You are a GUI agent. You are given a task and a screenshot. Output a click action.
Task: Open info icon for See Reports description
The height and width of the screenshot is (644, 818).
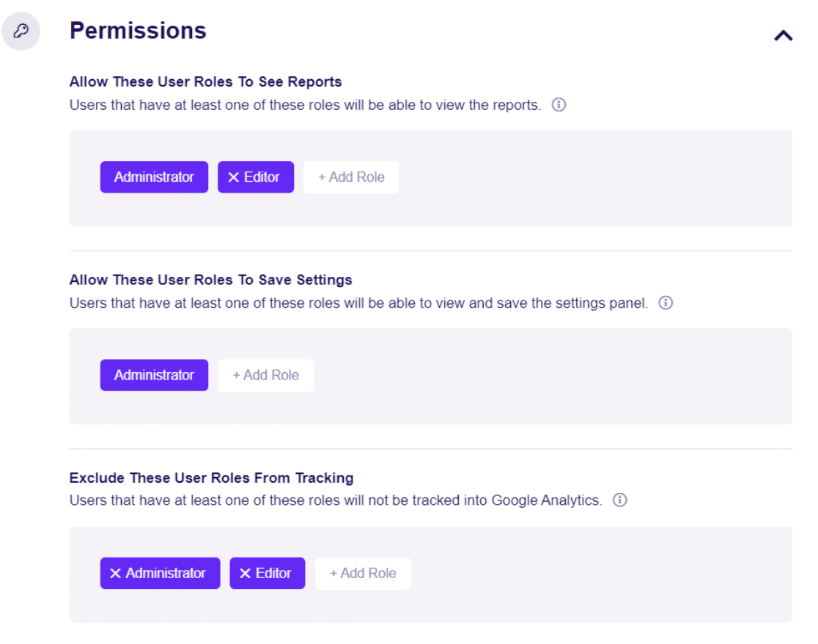(x=559, y=105)
